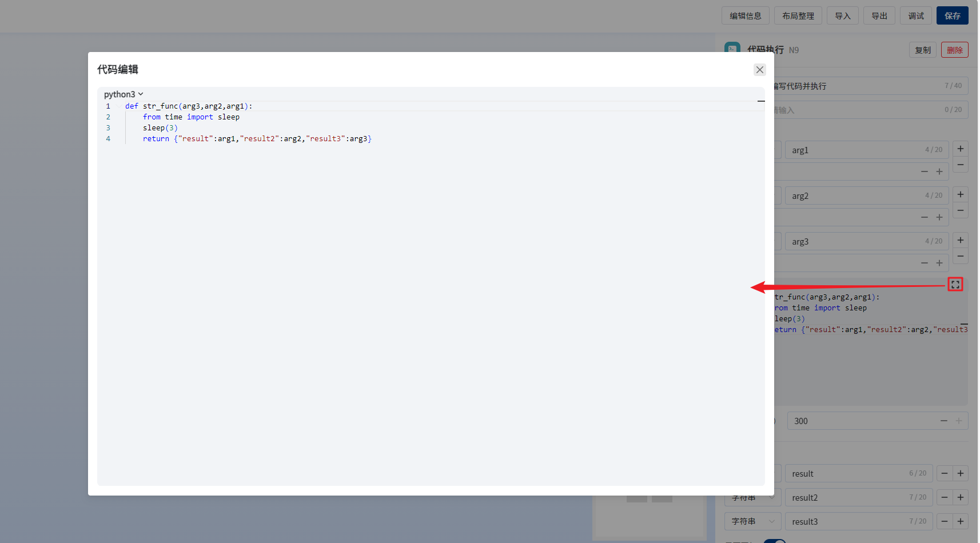Click minus icon beside arg2 row
This screenshot has width=980, height=543.
point(960,211)
